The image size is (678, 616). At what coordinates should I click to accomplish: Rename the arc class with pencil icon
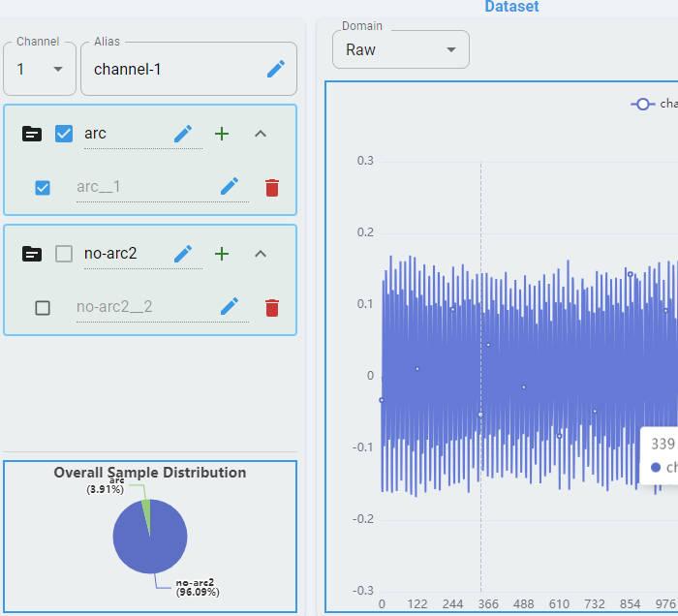coord(183,134)
